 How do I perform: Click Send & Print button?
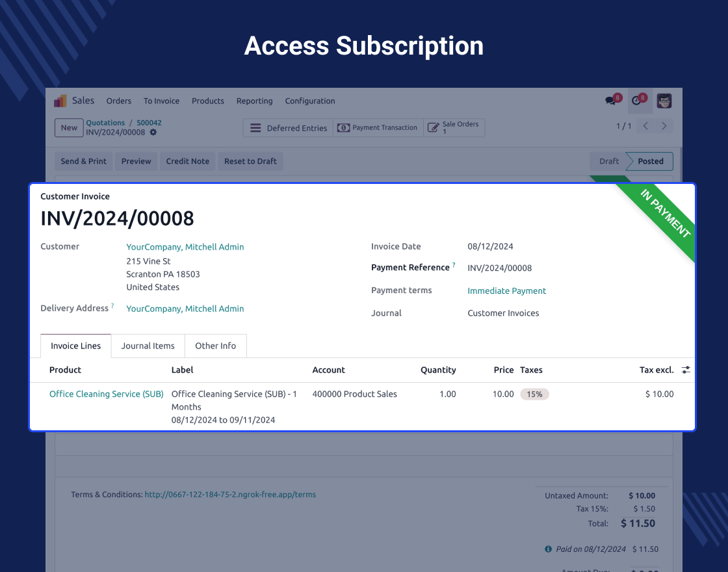84,161
